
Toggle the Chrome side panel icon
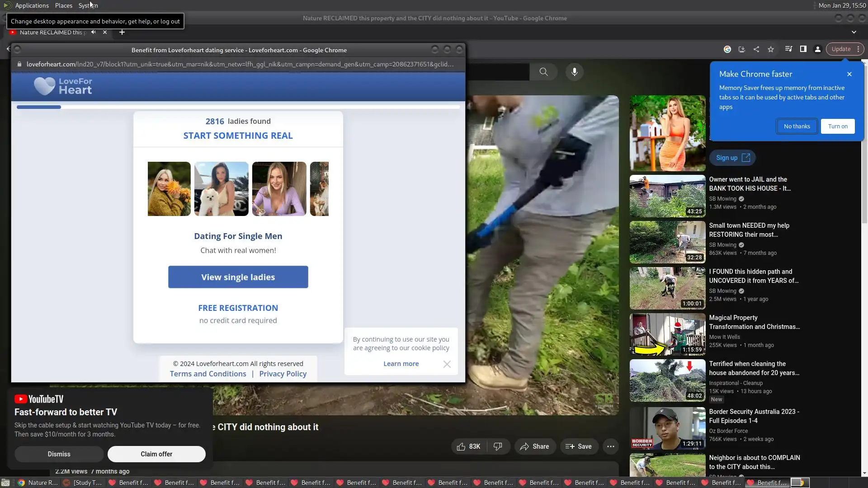tap(803, 49)
